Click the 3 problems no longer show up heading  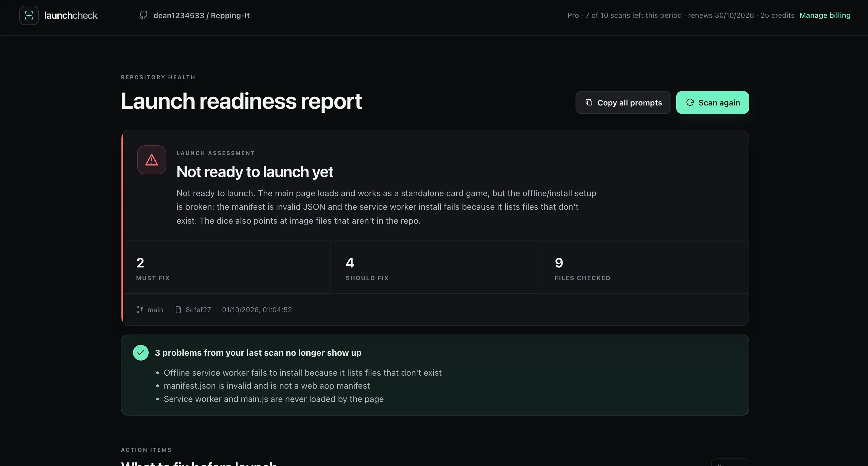click(x=258, y=353)
